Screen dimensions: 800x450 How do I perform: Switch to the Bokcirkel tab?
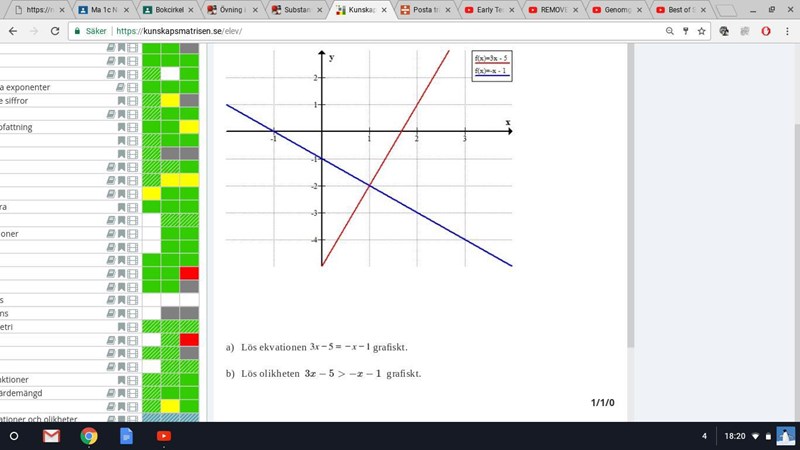coord(165,9)
